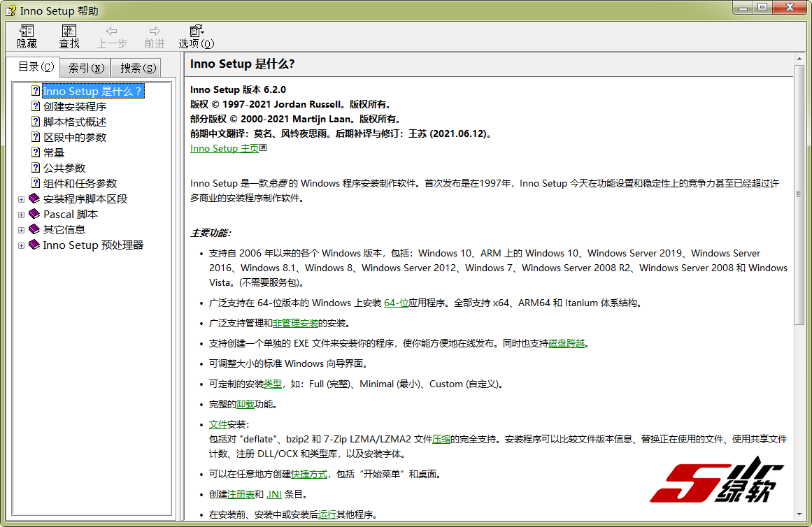Viewport: 812px width, 527px height.
Task: Open the 创建安装程序 help topic
Action: click(74, 107)
